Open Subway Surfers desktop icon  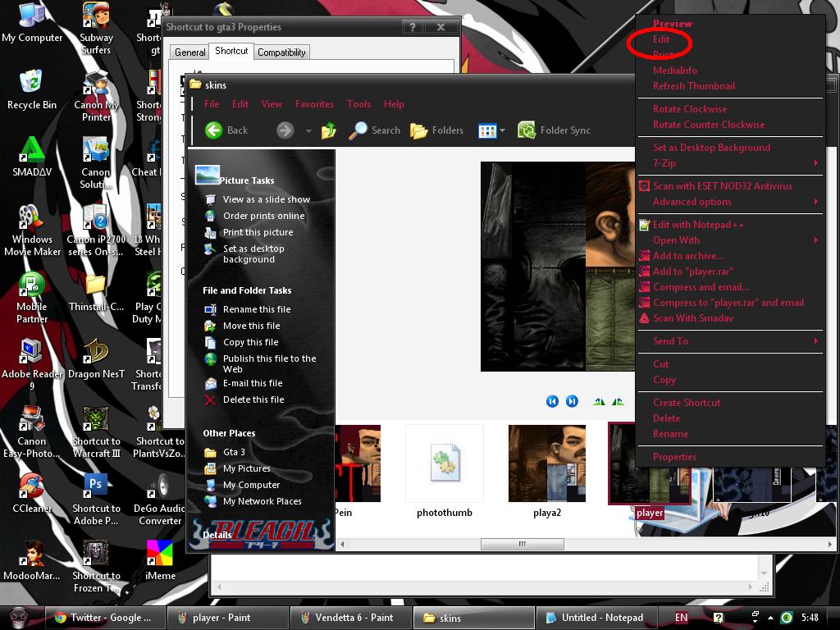(96, 29)
